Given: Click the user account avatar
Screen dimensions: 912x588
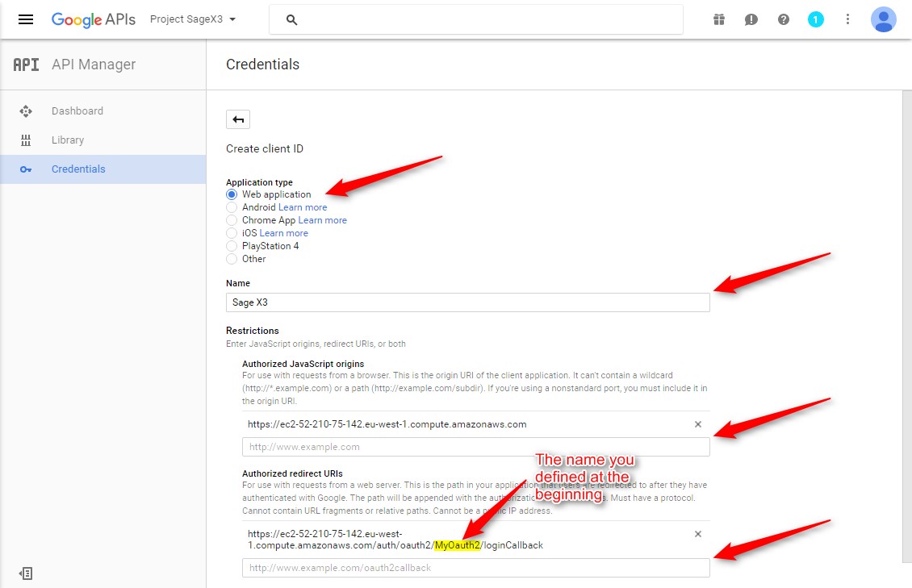Looking at the screenshot, I should pyautogui.click(x=884, y=19).
